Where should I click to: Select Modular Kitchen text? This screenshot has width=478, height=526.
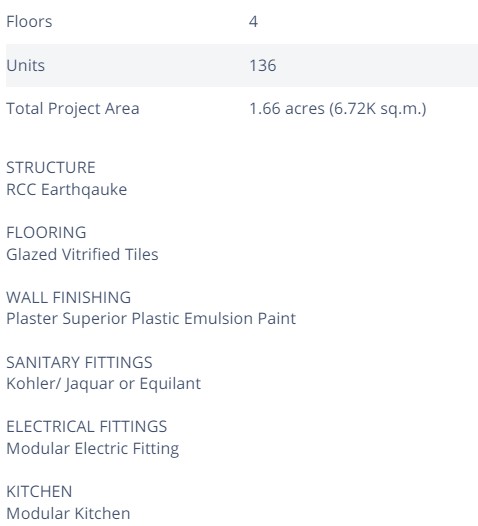pyautogui.click(x=68, y=514)
